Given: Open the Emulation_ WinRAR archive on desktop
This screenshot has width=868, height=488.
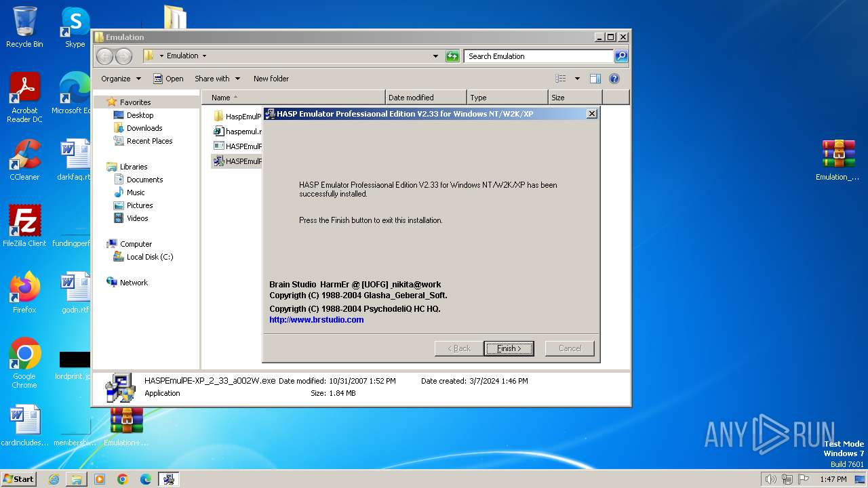Looking at the screenshot, I should [x=838, y=160].
